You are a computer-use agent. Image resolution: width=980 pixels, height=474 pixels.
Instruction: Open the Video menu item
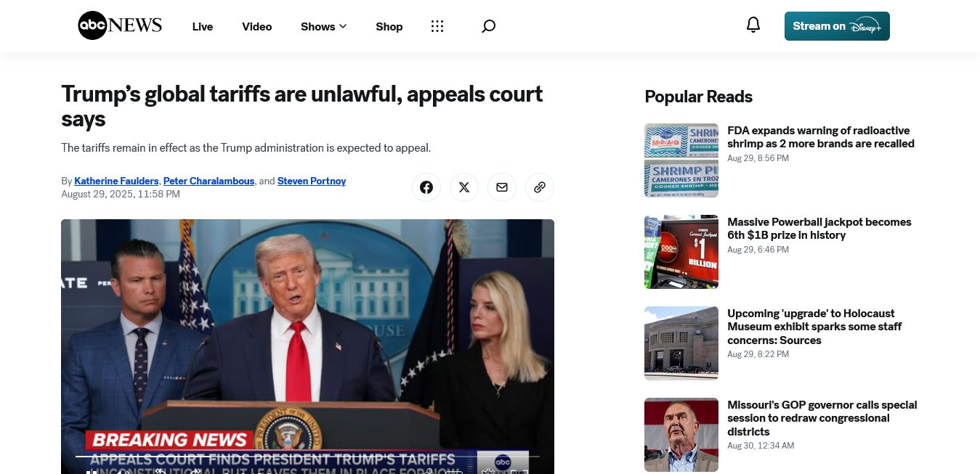(257, 26)
